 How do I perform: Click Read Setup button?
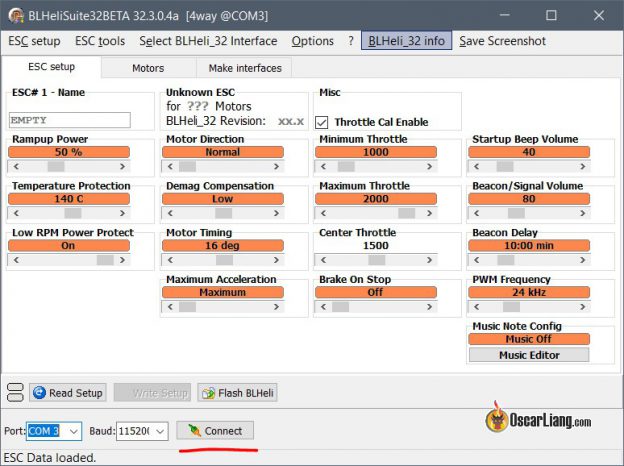(x=68, y=393)
